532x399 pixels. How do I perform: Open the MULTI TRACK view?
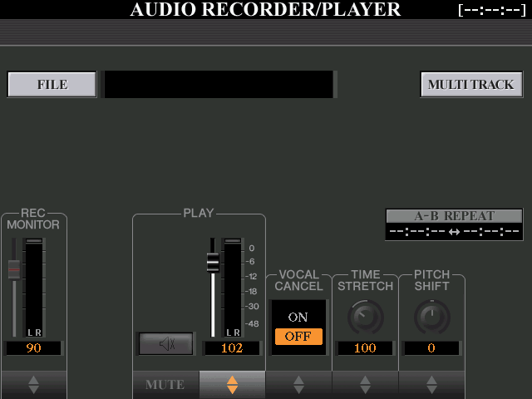tap(471, 85)
